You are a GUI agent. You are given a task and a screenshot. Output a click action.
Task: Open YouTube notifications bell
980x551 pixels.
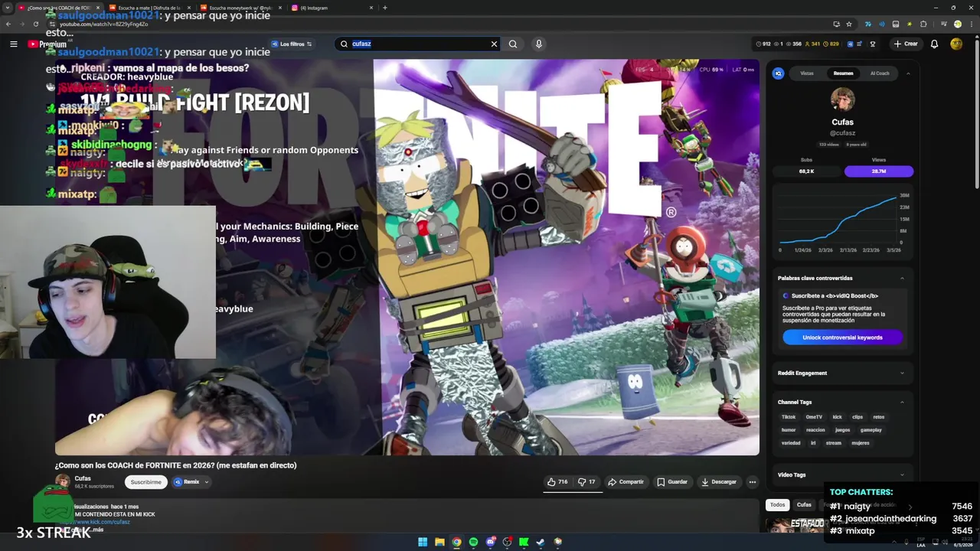pyautogui.click(x=934, y=44)
